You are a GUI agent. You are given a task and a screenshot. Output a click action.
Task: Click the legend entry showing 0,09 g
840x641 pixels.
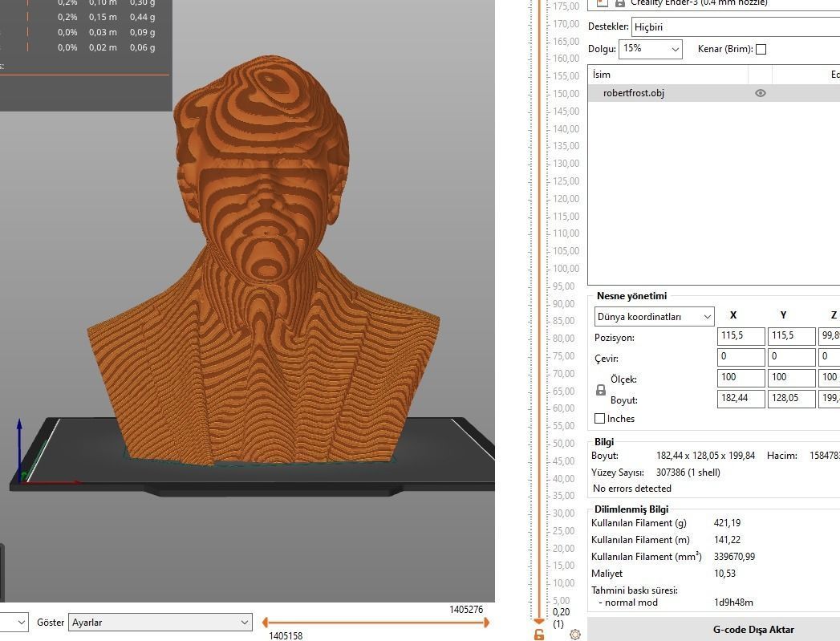click(143, 32)
